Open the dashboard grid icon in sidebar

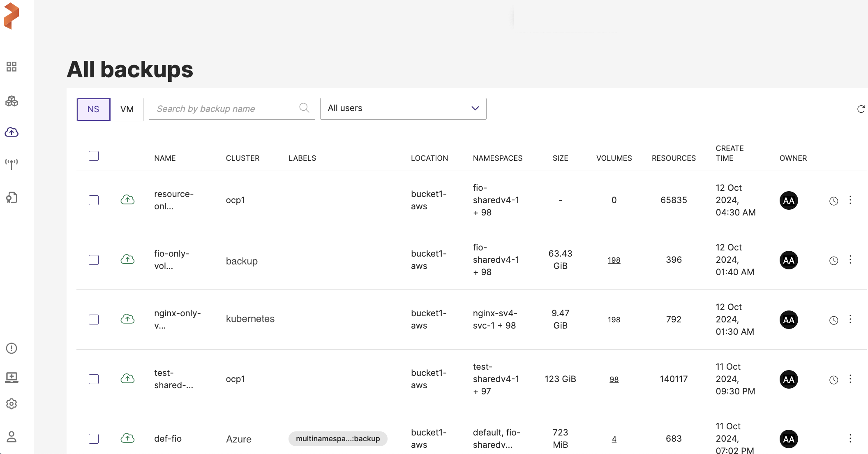click(x=12, y=67)
